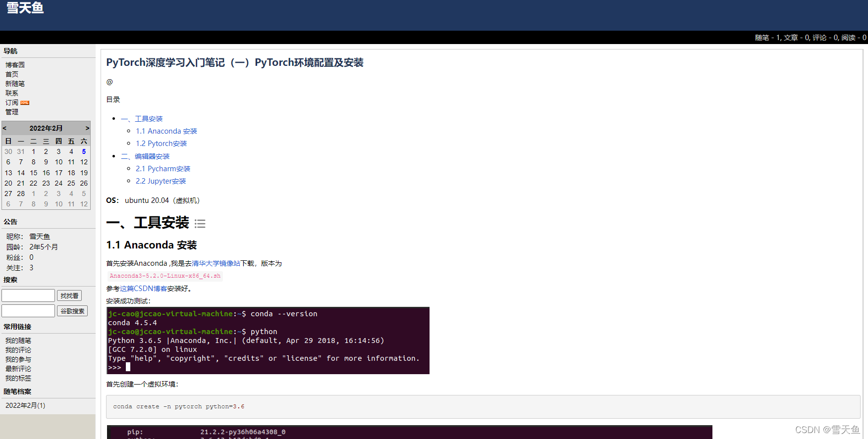Click the 1.1 Anaconda 安装 heading
Viewport: 868px width, 439px height.
(152, 245)
